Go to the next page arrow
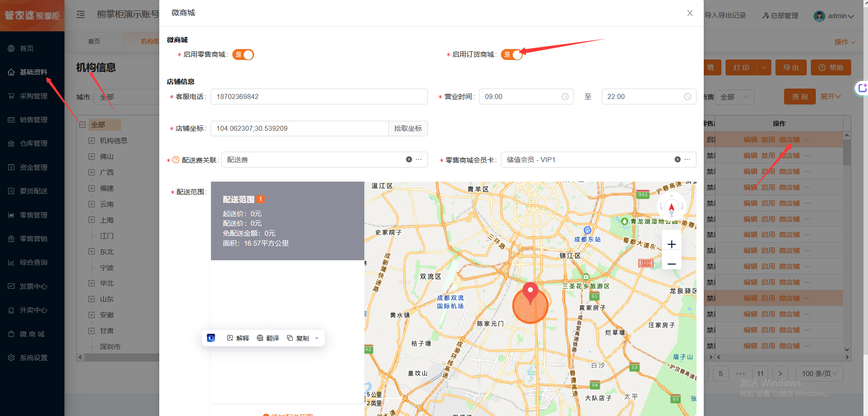The width and height of the screenshot is (868, 416). pos(780,373)
